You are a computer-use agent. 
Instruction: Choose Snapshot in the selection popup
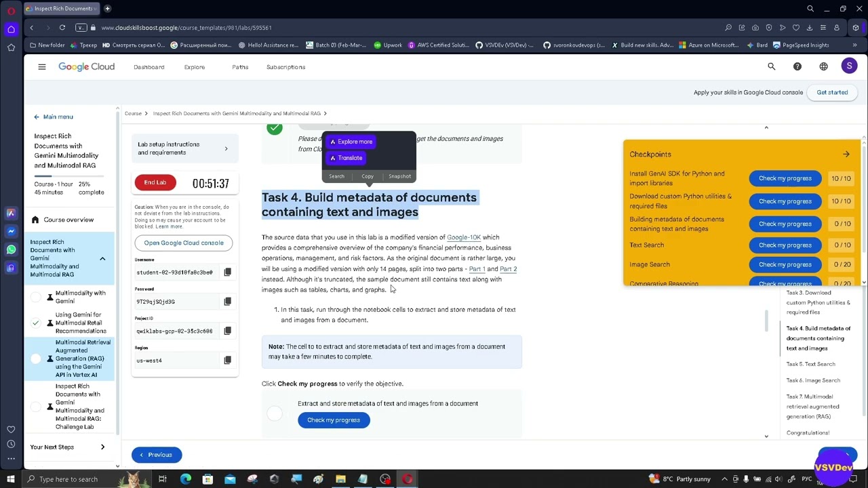tap(399, 176)
